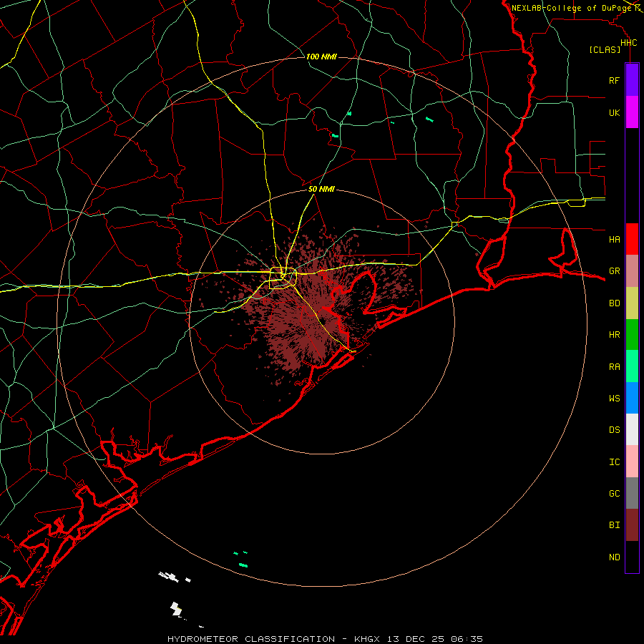Click the 'UK' legend label

[x=614, y=112]
